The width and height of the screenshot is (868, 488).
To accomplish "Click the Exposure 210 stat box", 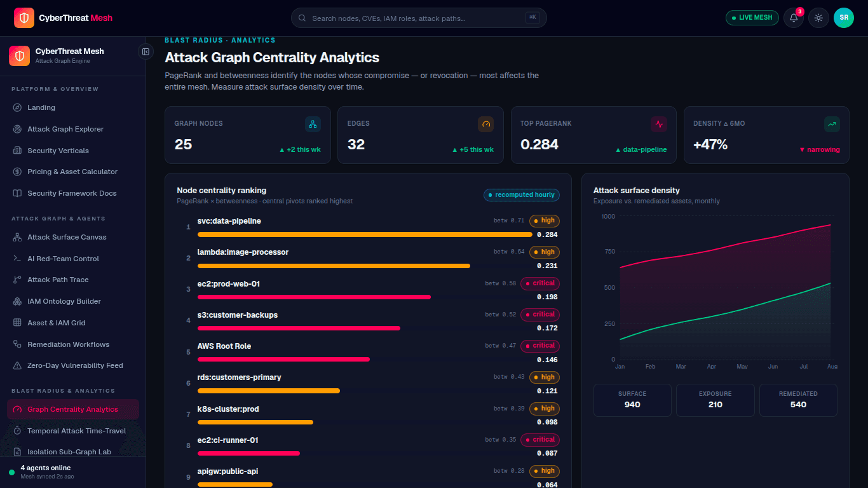I will [x=715, y=400].
